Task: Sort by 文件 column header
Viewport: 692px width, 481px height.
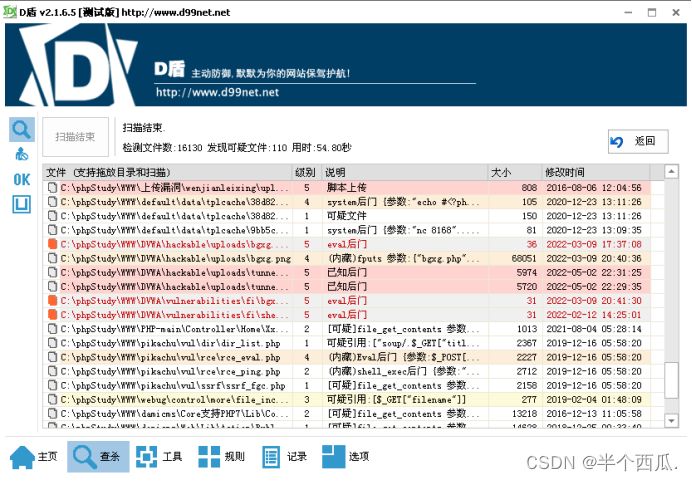Action: click(x=167, y=172)
